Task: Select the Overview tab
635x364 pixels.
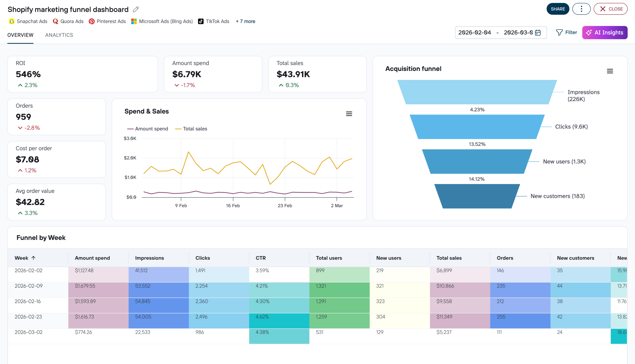Action: [x=20, y=35]
